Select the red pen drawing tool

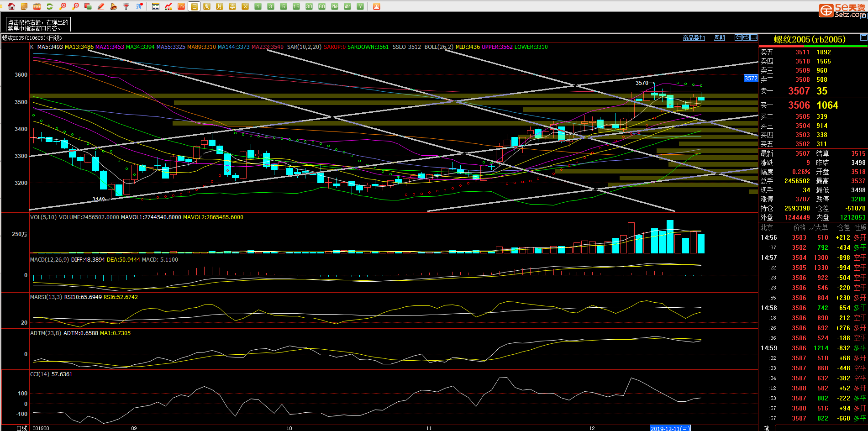101,6
